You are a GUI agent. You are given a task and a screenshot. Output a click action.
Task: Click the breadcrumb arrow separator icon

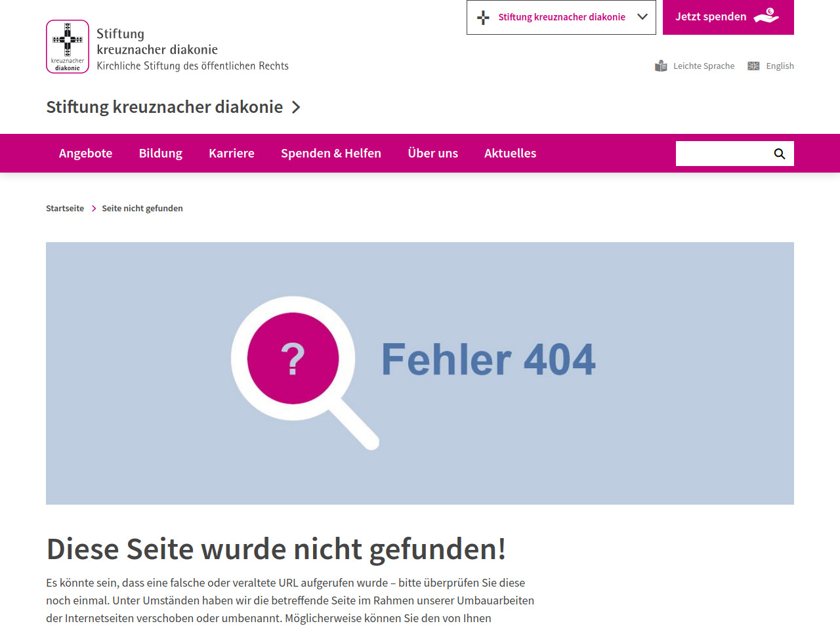pyautogui.click(x=94, y=209)
